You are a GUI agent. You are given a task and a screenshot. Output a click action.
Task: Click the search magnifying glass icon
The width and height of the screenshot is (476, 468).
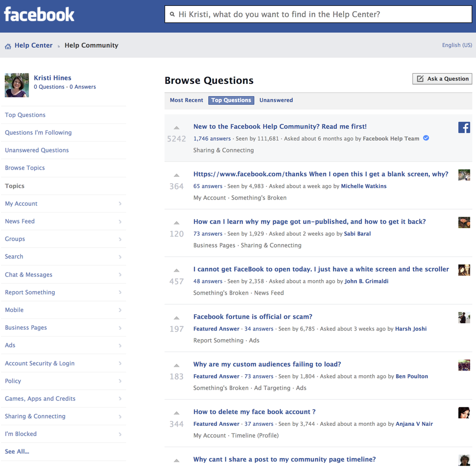tap(172, 14)
